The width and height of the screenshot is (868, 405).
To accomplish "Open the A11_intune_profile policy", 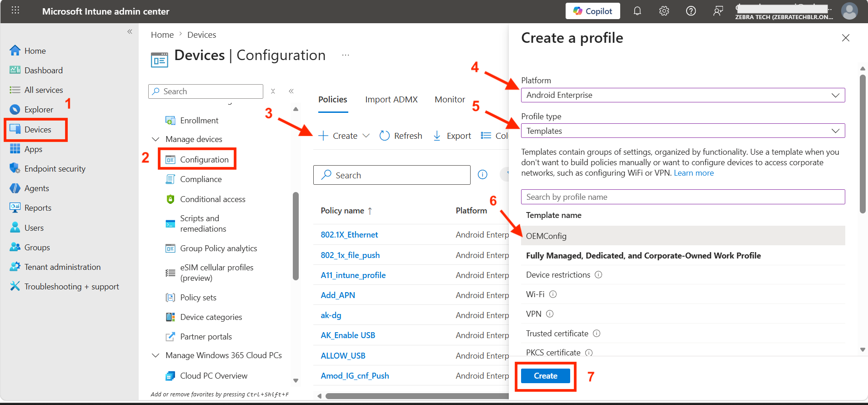I will coord(353,275).
